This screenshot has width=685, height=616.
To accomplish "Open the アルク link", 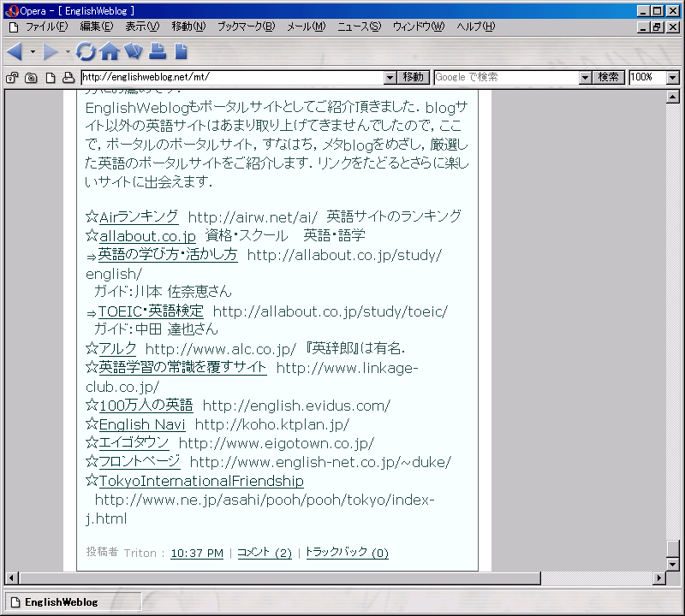I will tap(117, 349).
